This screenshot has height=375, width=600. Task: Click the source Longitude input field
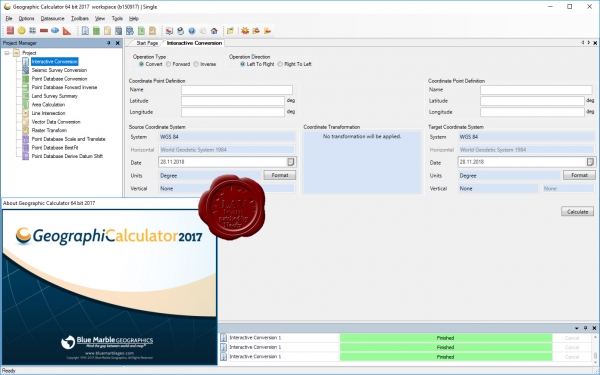tap(233, 112)
